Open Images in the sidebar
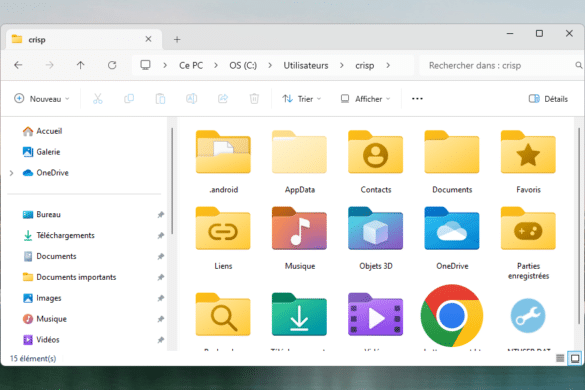585x390 pixels. tap(42, 298)
